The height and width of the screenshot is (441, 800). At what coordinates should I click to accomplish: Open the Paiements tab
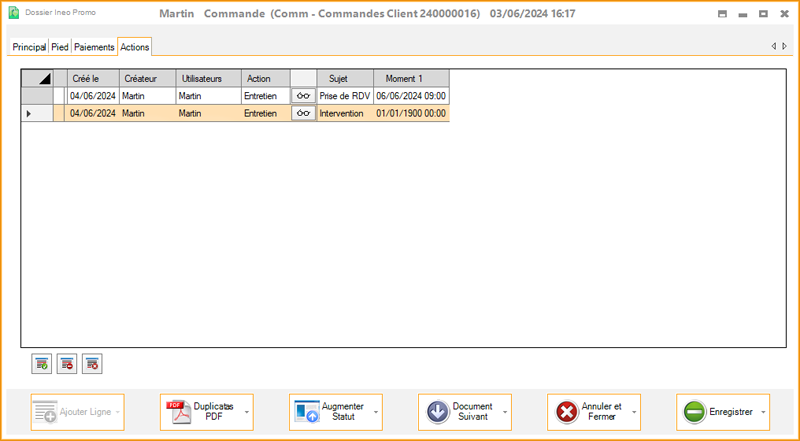click(94, 47)
